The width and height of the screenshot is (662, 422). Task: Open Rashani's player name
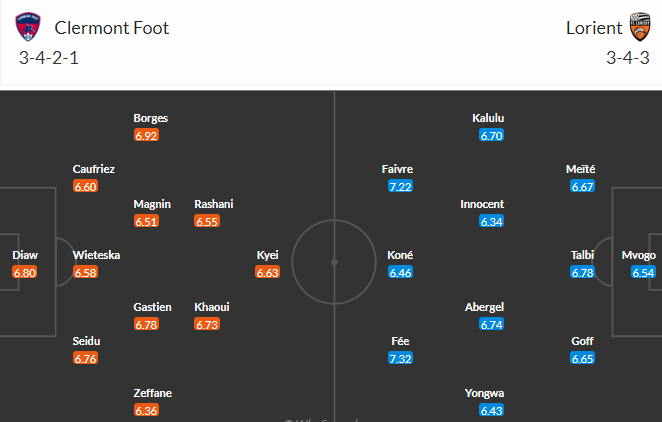coord(214,204)
